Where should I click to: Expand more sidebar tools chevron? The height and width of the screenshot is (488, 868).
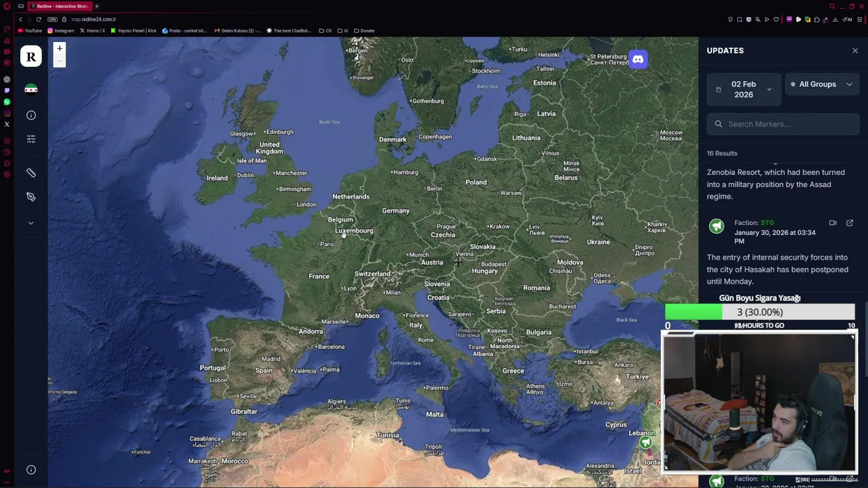coord(31,222)
